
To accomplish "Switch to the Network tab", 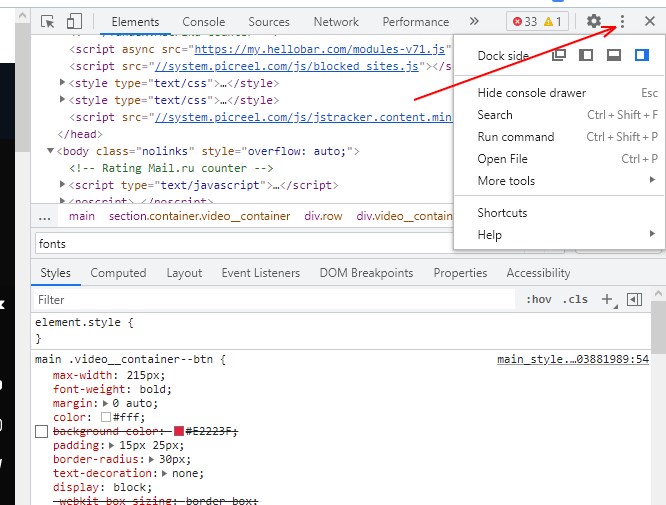I will click(335, 21).
